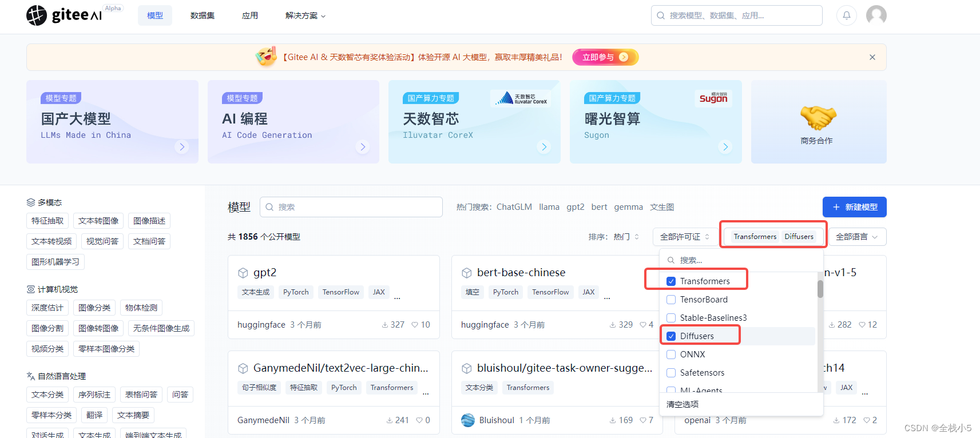Switch to the 数据集 tab
Screen dimensions: 980x438
[x=203, y=15]
